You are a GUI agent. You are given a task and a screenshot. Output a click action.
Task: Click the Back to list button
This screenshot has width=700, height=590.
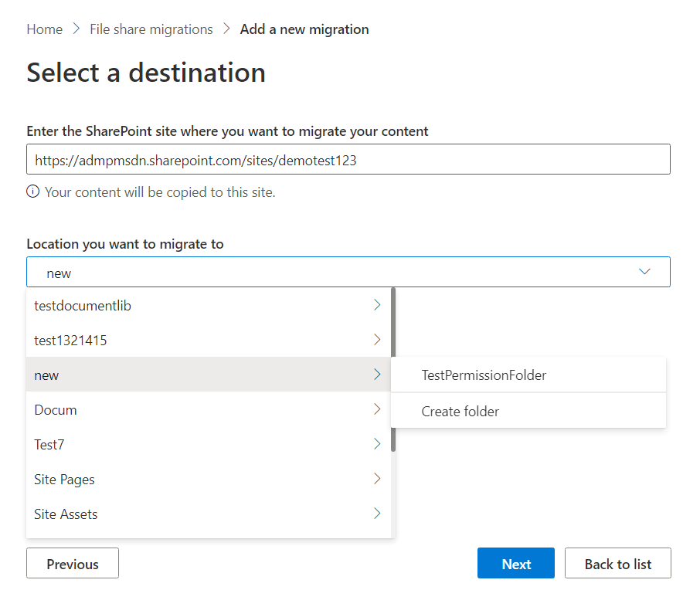(x=617, y=564)
